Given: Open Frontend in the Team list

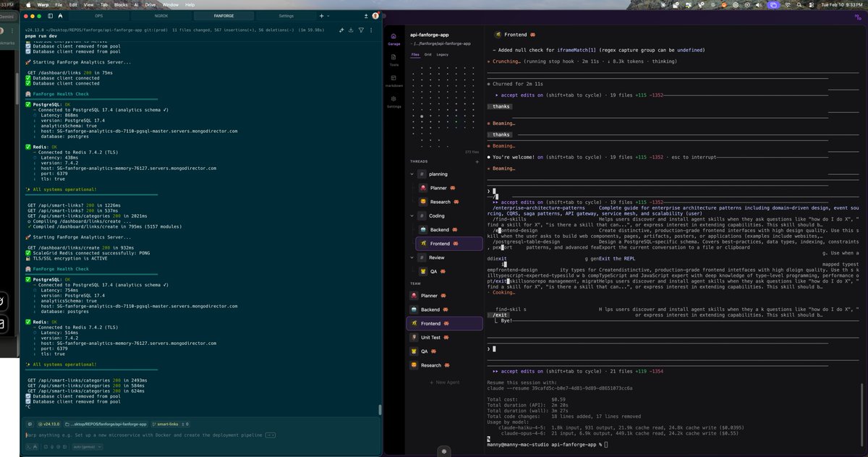Looking at the screenshot, I should click(x=444, y=323).
